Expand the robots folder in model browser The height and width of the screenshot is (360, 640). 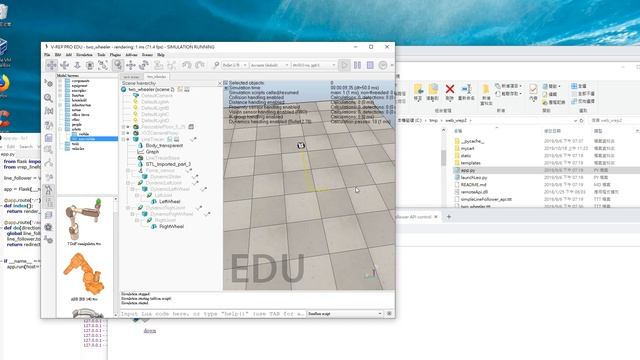pos(60,129)
